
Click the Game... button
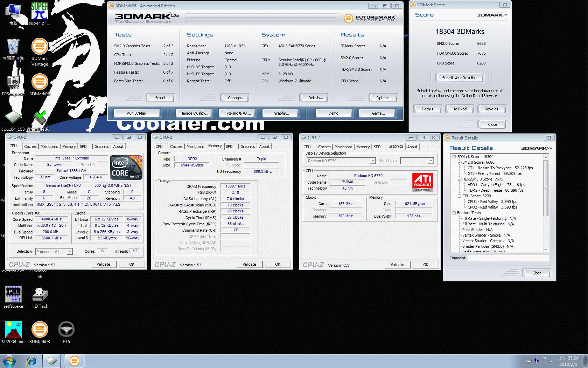pyautogui.click(x=378, y=113)
